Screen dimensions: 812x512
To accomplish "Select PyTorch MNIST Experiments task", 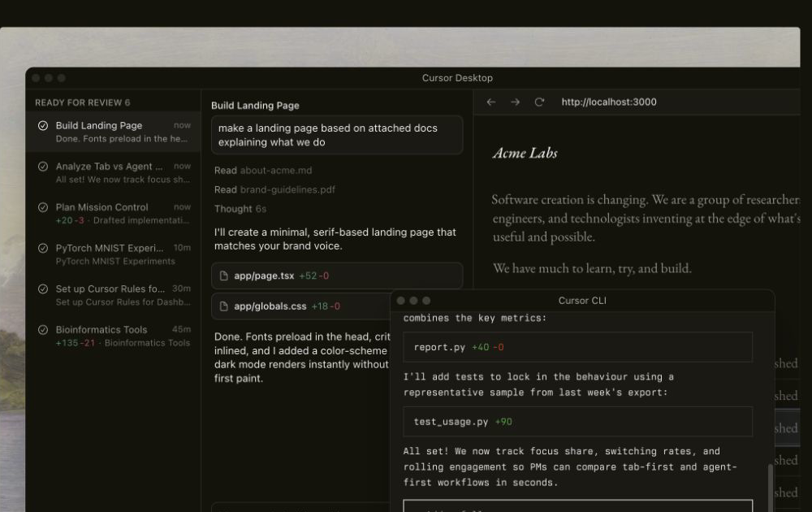I will 114,254.
